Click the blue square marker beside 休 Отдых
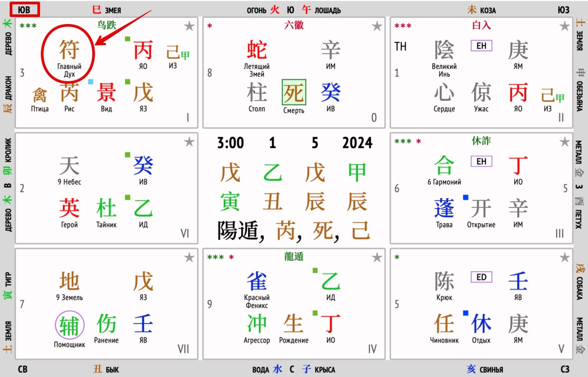This screenshot has width=588, height=377. 466,313
